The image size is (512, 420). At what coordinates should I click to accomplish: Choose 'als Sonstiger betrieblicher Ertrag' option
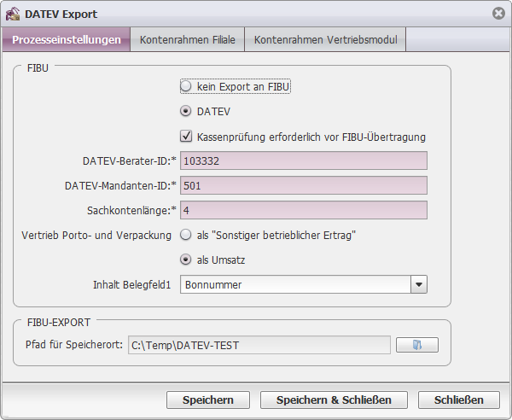coord(186,235)
